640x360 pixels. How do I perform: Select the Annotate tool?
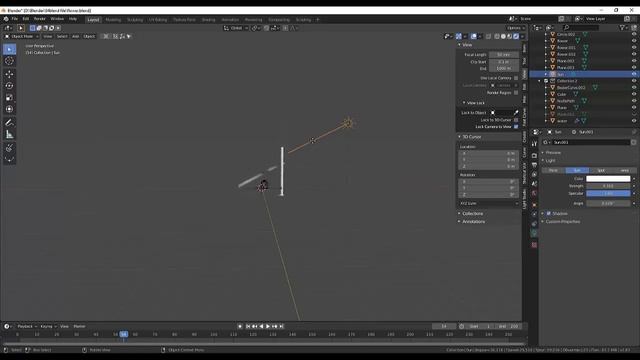[x=9, y=122]
